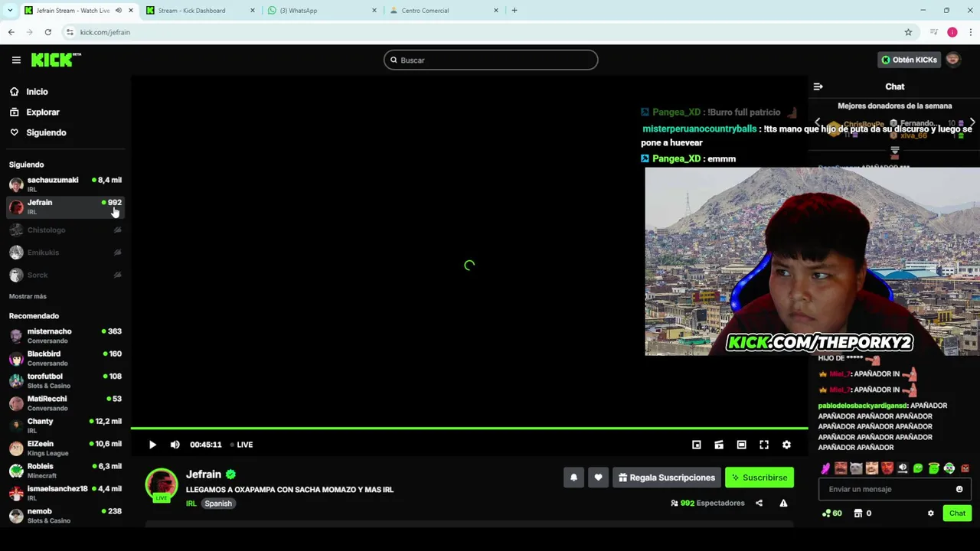The height and width of the screenshot is (551, 980).
Task: Open the user profile avatar menu
Action: point(953,60)
